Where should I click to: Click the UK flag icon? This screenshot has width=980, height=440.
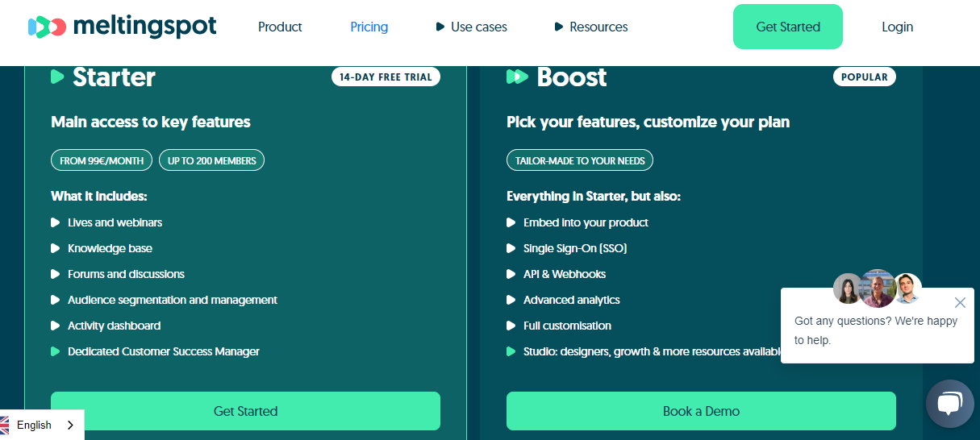click(3, 425)
